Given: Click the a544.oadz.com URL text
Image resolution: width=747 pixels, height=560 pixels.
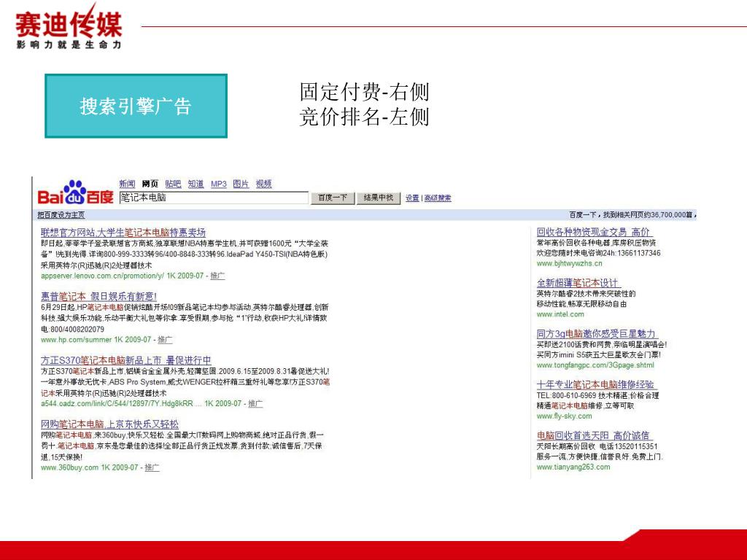Looking at the screenshot, I should coord(121,403).
